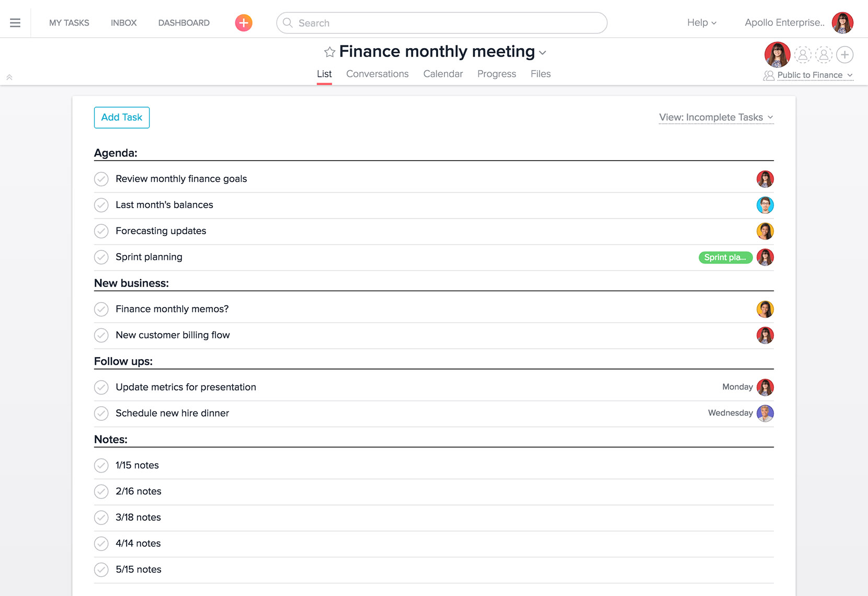
Task: Complete the Schedule new hire dinner task
Action: pyautogui.click(x=101, y=413)
